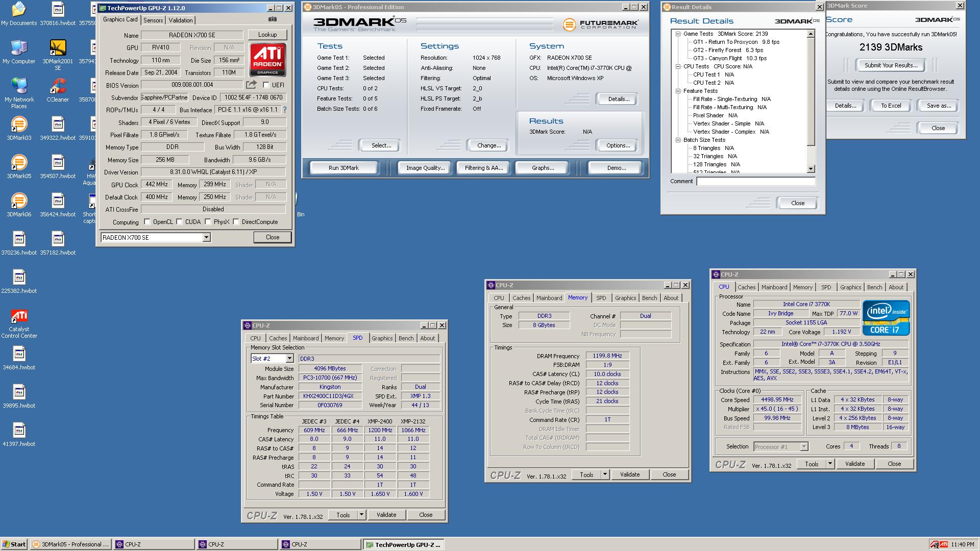Select GT2 - Firefly Forest result row
Viewport: 980px width, 551px height.
pos(728,51)
